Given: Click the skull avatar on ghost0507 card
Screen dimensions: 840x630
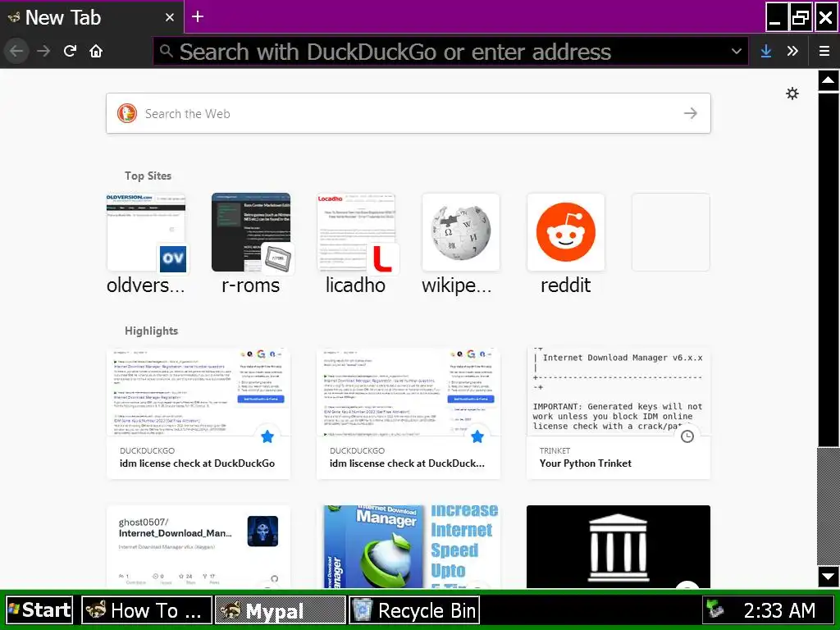Looking at the screenshot, I should (262, 531).
